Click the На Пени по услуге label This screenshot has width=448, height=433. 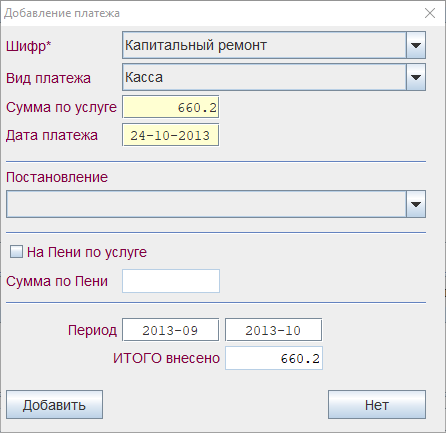pos(87,252)
